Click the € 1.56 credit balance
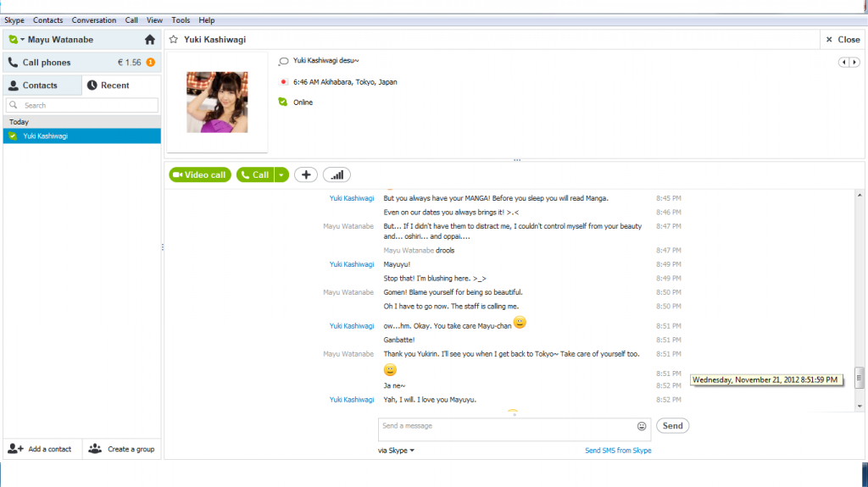 point(129,63)
